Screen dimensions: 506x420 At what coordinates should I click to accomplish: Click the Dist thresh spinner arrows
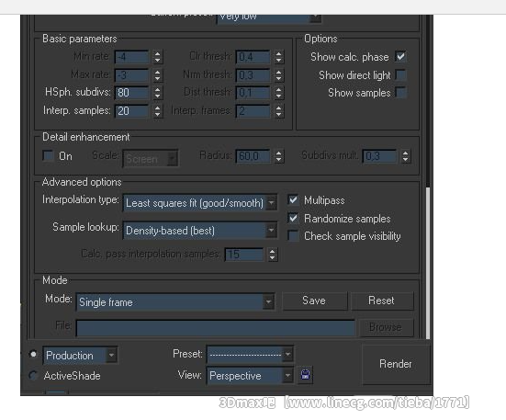[279, 93]
